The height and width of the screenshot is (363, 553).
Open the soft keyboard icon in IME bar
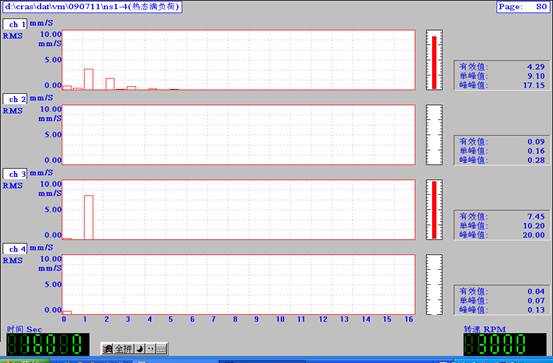tap(161, 349)
